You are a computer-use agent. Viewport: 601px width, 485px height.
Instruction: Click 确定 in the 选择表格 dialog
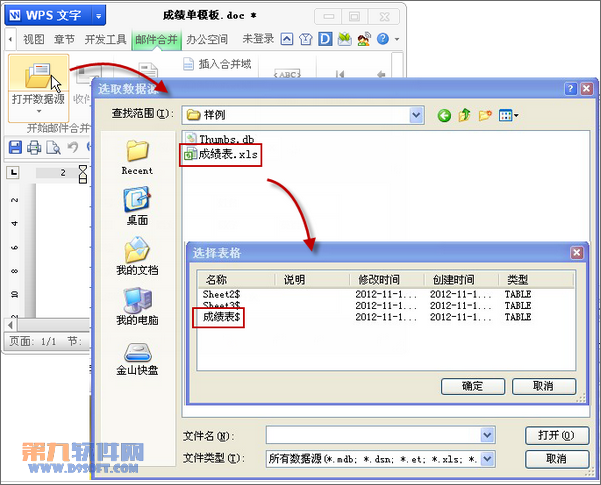pyautogui.click(x=473, y=386)
